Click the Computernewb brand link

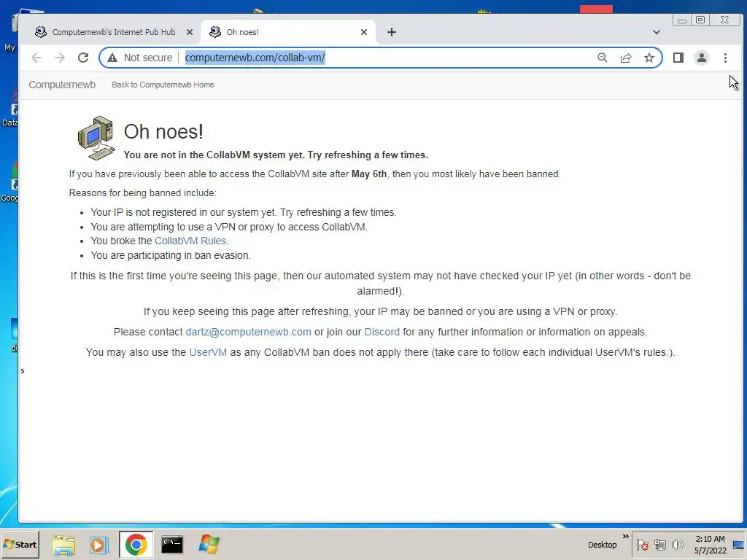click(x=62, y=85)
